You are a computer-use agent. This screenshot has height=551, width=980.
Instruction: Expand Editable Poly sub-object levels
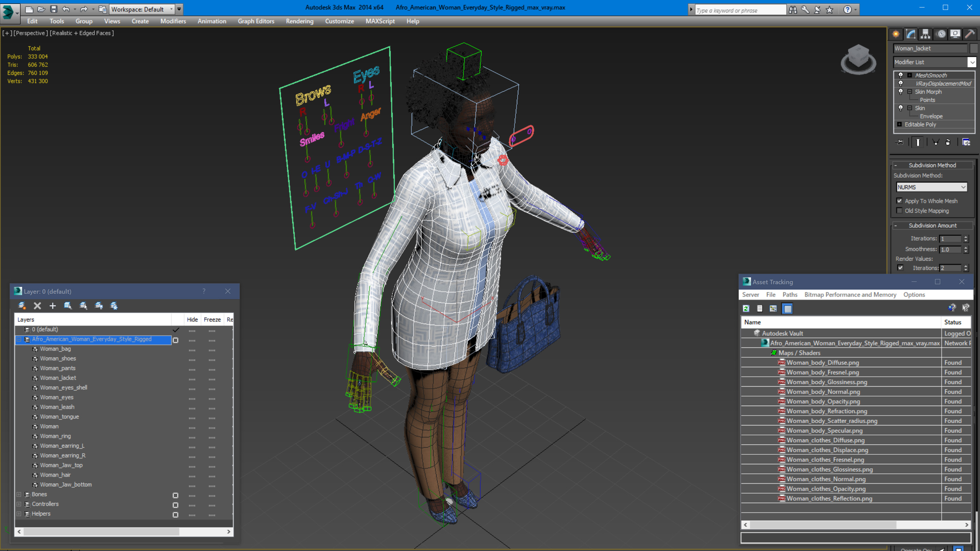(899, 125)
